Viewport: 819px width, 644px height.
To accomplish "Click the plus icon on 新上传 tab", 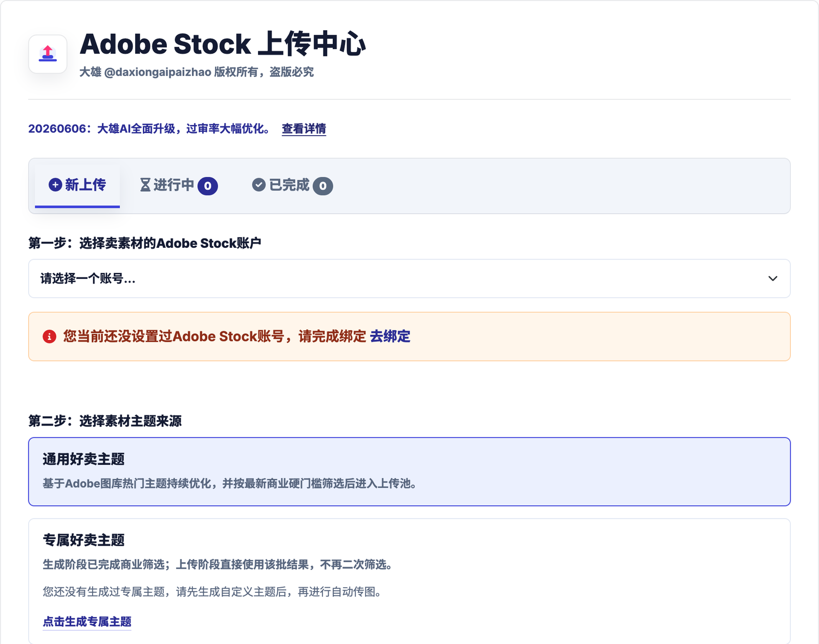I will [x=55, y=185].
